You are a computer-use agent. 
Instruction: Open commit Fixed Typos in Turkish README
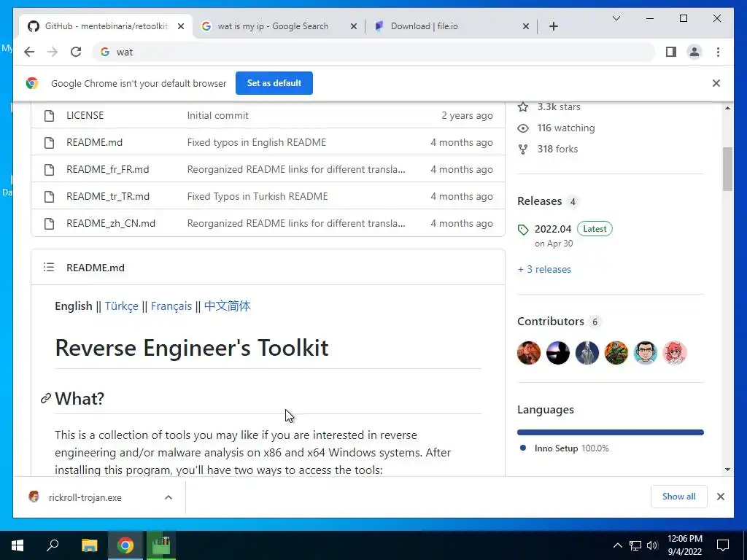(x=258, y=196)
